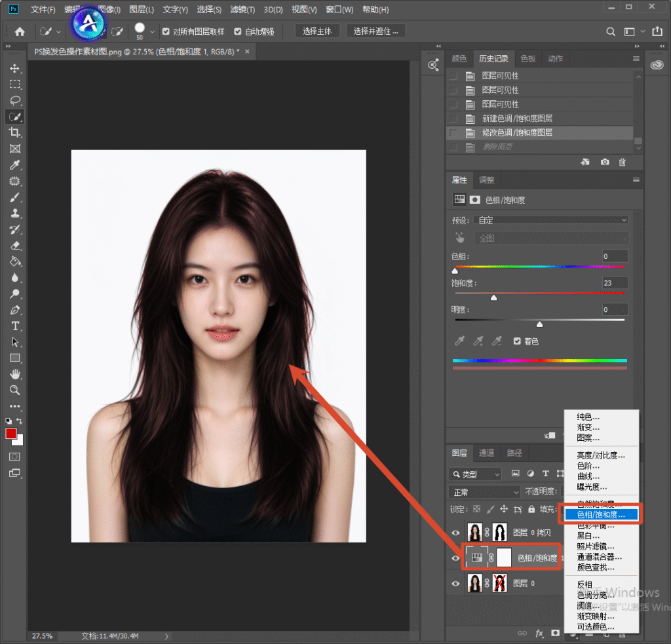Image resolution: width=671 pixels, height=644 pixels.
Task: Select the Rectangular Marquee tool
Action: click(15, 85)
